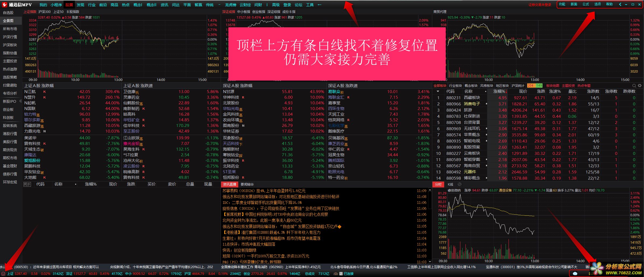Viewport: 644px width, 277px height.
Task: Collapse the left sidebar with double-chevron icon
Action: pos(20,101)
